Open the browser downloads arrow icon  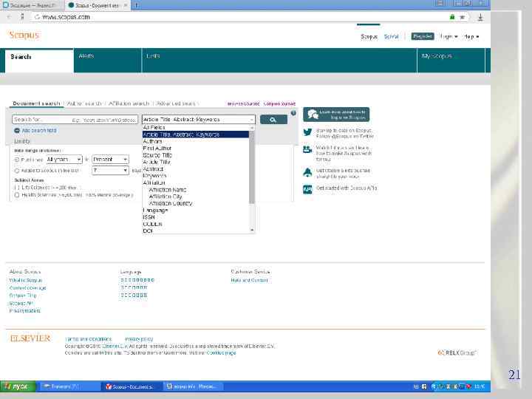480,17
